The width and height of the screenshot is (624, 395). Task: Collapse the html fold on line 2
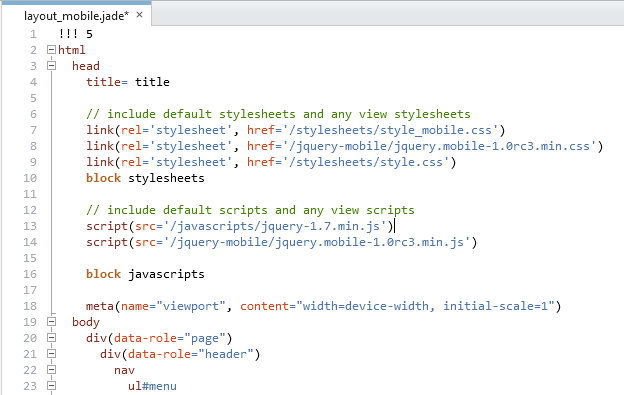pos(51,50)
